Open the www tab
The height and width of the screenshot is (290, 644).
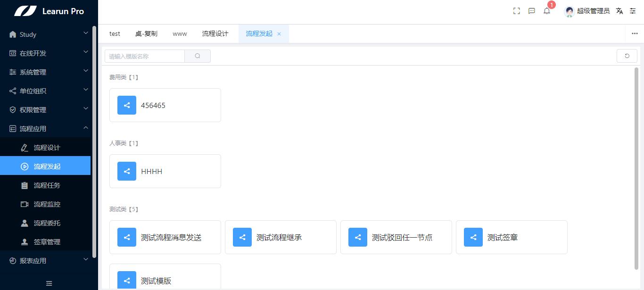pyautogui.click(x=180, y=33)
